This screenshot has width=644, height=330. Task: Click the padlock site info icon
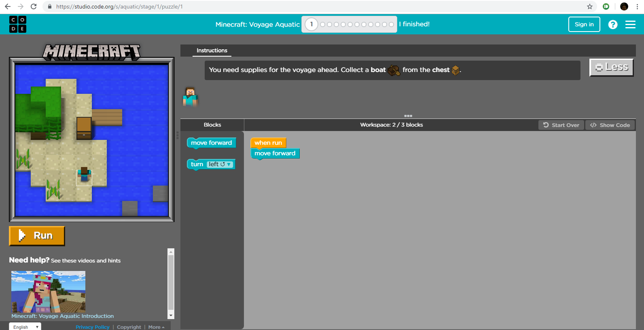tap(50, 6)
